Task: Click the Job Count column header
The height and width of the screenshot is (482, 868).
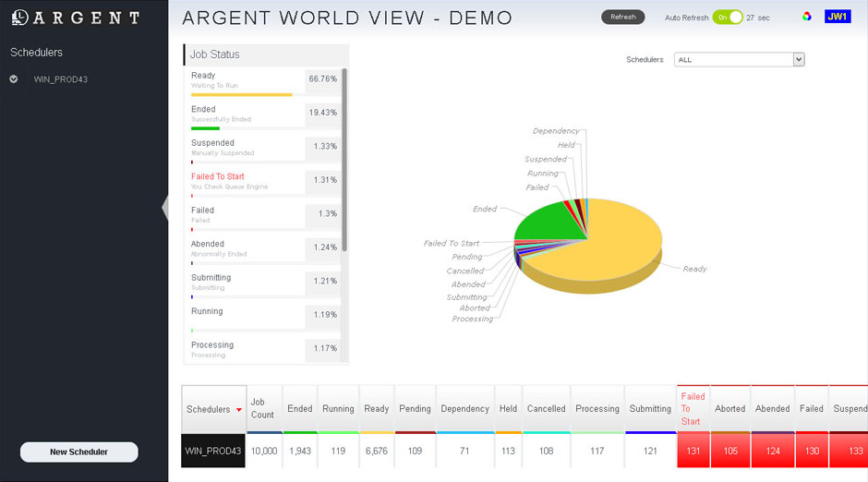Action: pyautogui.click(x=263, y=408)
